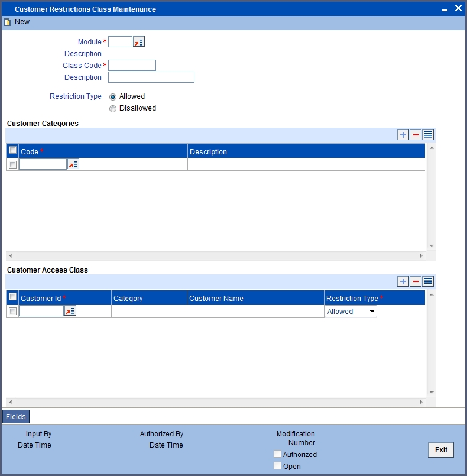Viewport: 467px width, 476px height.
Task: Click the Restriction Type column header
Action: tap(374, 298)
